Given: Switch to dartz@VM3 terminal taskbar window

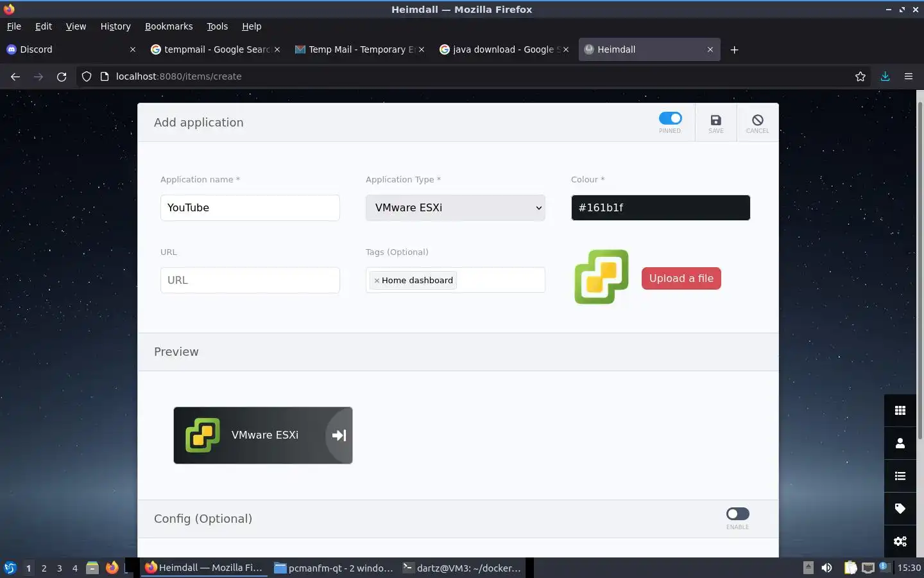Looking at the screenshot, I should 463,568.
